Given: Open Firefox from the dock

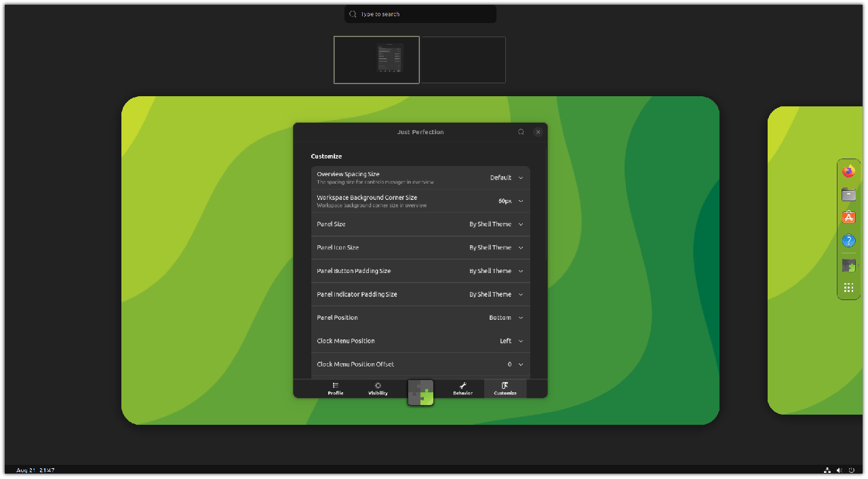Looking at the screenshot, I should (848, 171).
